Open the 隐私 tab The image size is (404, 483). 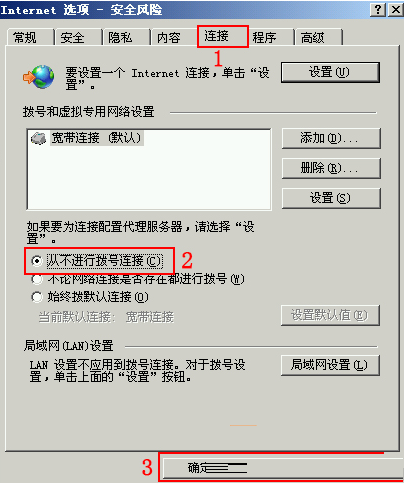pos(126,37)
